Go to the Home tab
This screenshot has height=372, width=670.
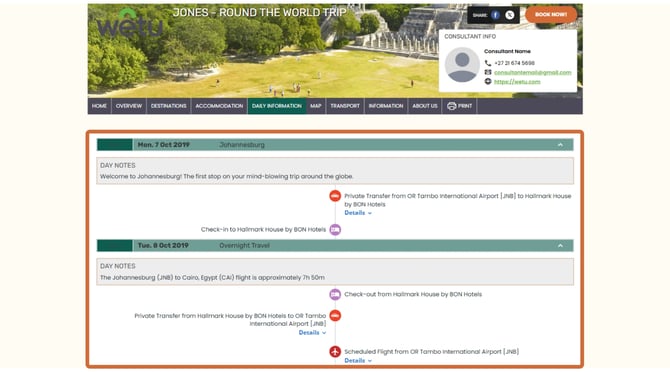click(99, 106)
